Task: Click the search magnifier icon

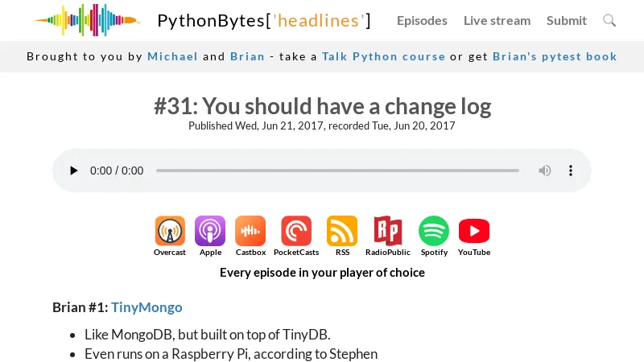Action: (609, 20)
